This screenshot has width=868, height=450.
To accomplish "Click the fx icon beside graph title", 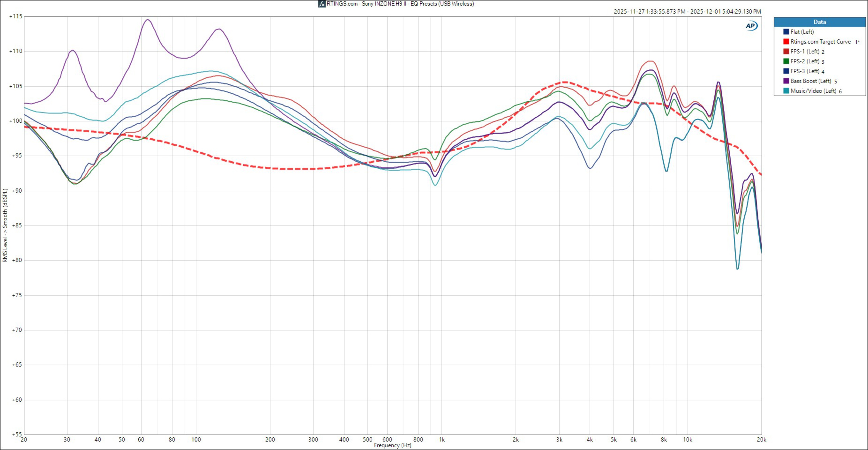I will [322, 4].
